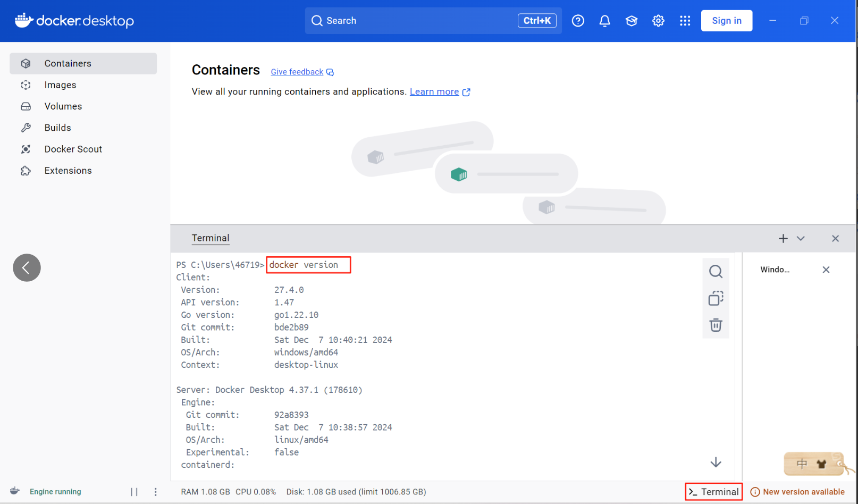Close the Terminal panel
The width and height of the screenshot is (858, 504).
835,239
